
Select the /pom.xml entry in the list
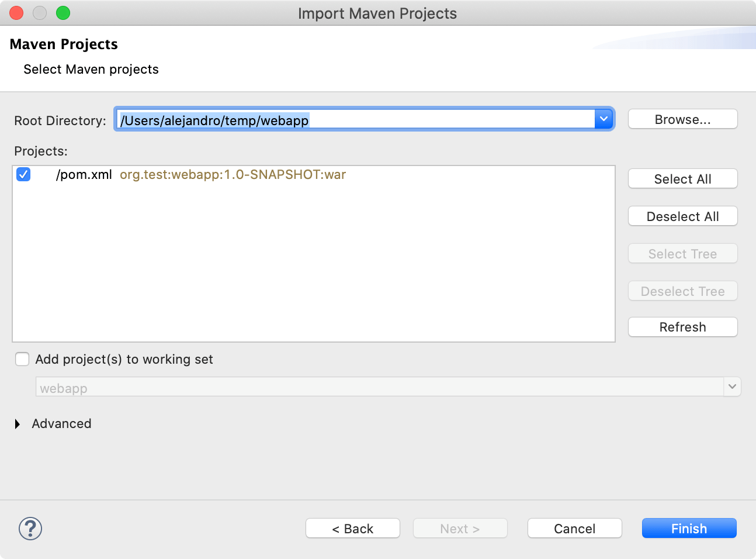pos(84,174)
